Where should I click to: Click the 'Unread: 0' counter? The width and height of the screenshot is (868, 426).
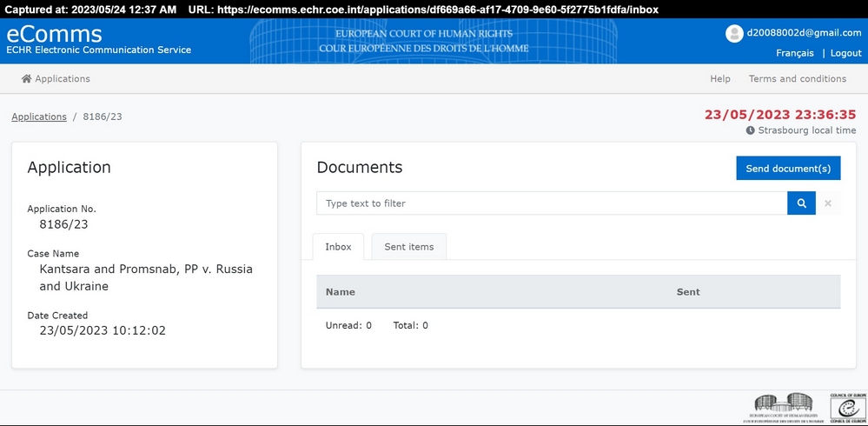pos(348,325)
